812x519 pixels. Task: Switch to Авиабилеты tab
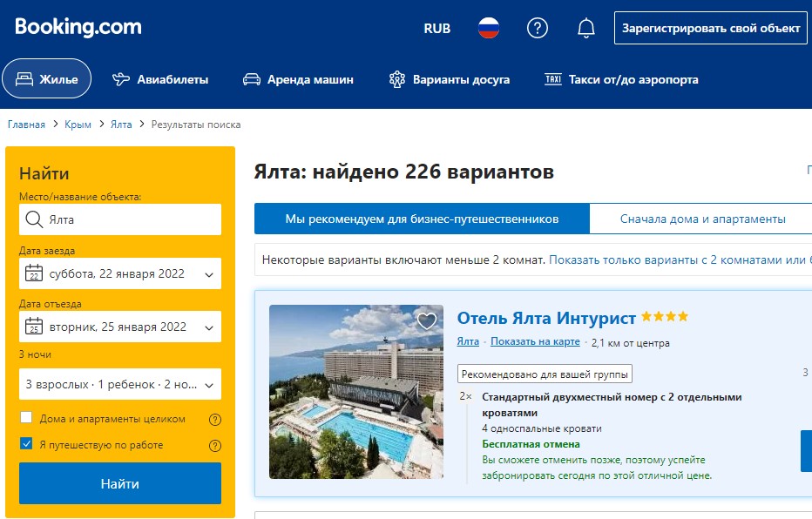tap(161, 79)
